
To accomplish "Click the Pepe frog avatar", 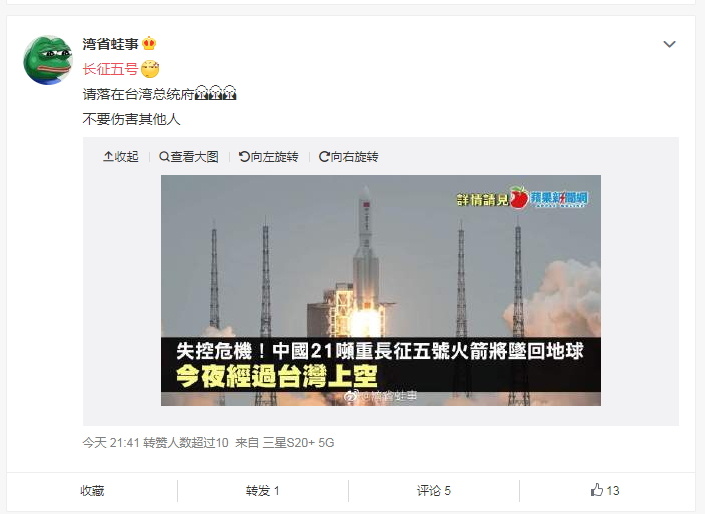I will [x=48, y=60].
